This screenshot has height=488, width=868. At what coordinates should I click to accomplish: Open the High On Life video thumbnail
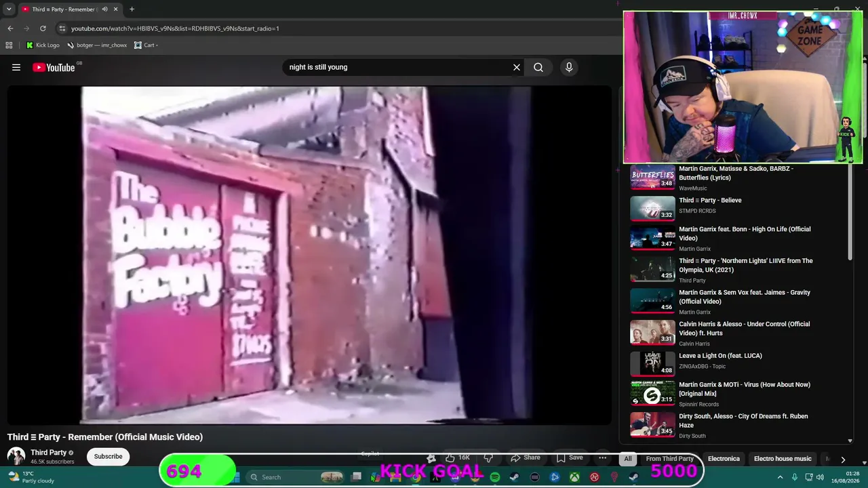652,238
